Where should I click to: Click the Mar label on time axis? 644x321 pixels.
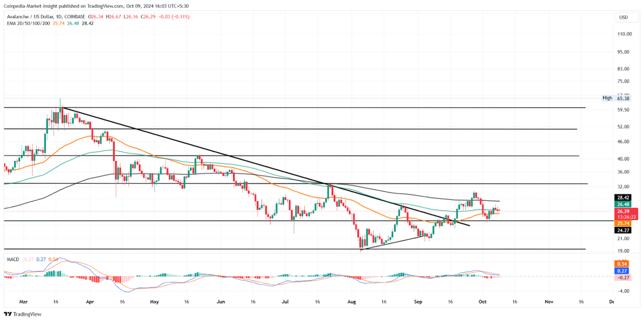tap(23, 301)
